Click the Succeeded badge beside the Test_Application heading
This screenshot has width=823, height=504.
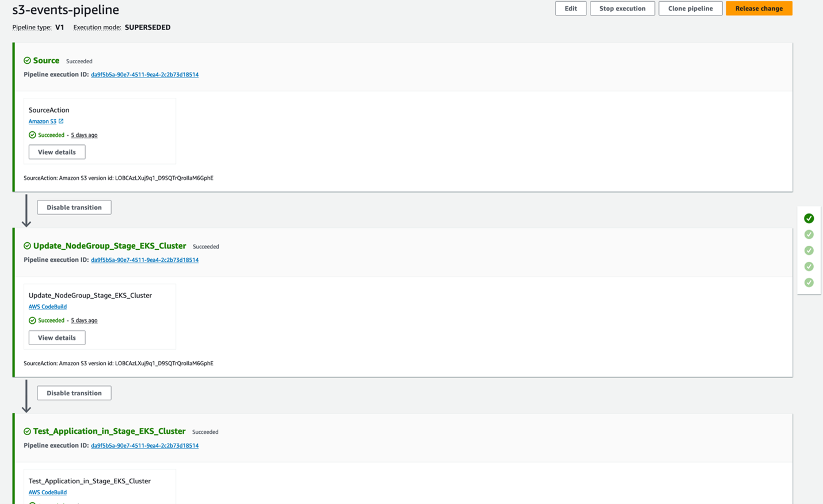click(x=205, y=432)
